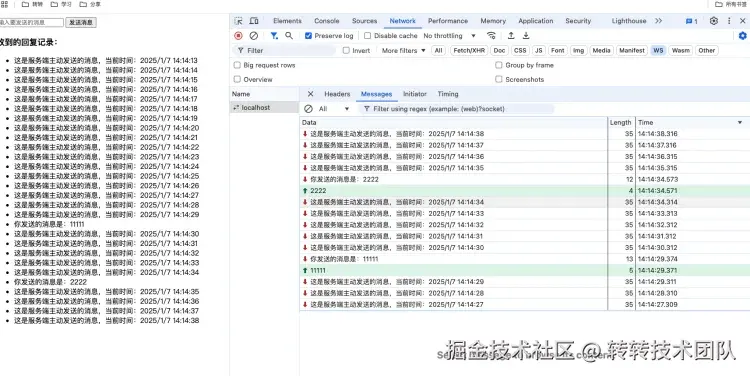The width and height of the screenshot is (750, 376).
Task: Toggle the network filter funnel icon
Action: [274, 36]
